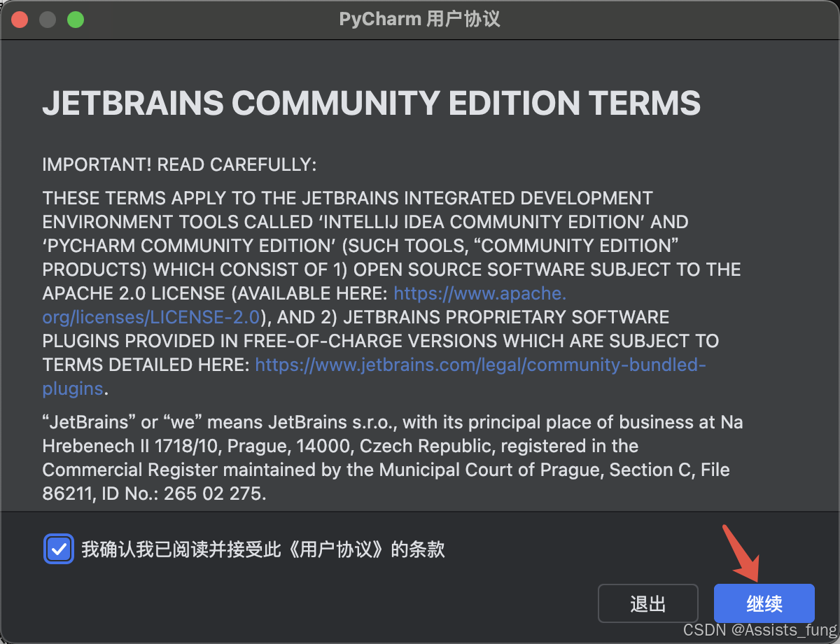Click the 我确认我已阅读并接受此《用户协议》的条款 label
Viewport: 840px width, 644px height.
(263, 549)
